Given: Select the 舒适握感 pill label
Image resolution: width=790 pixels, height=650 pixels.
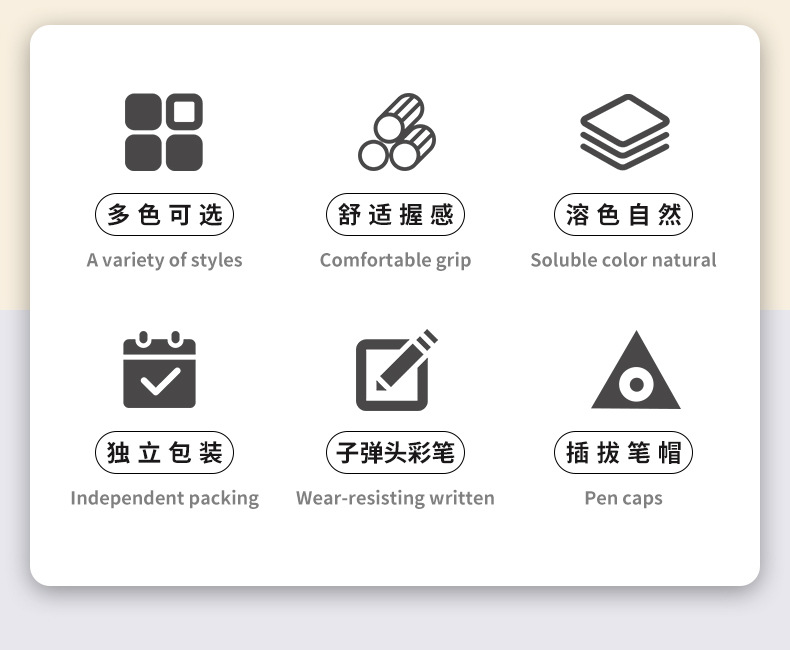Looking at the screenshot, I should pos(396,214).
